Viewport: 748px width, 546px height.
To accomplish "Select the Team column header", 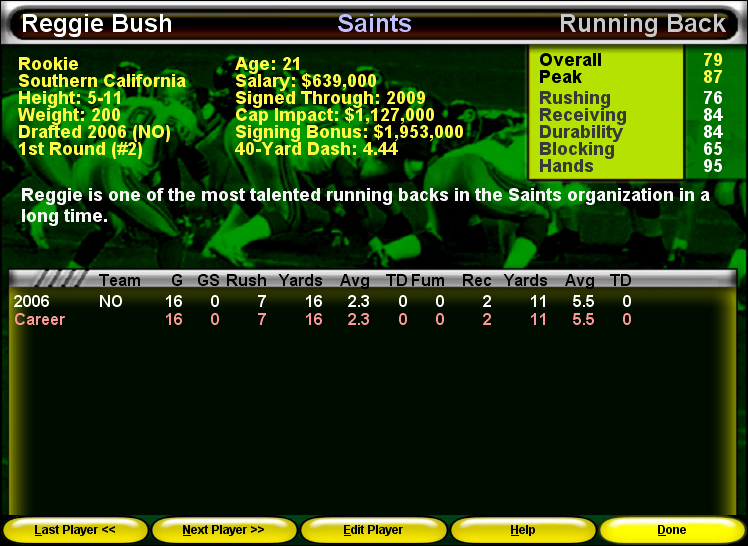I will coord(119,281).
